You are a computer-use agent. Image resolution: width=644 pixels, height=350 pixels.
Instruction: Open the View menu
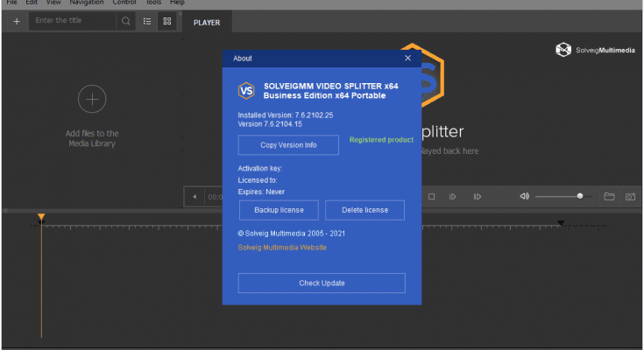53,3
